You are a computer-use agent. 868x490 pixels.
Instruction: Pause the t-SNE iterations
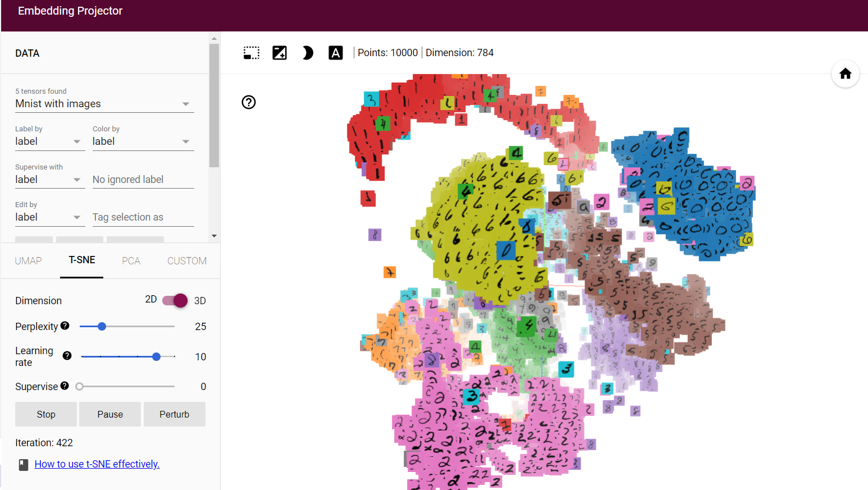pos(110,414)
